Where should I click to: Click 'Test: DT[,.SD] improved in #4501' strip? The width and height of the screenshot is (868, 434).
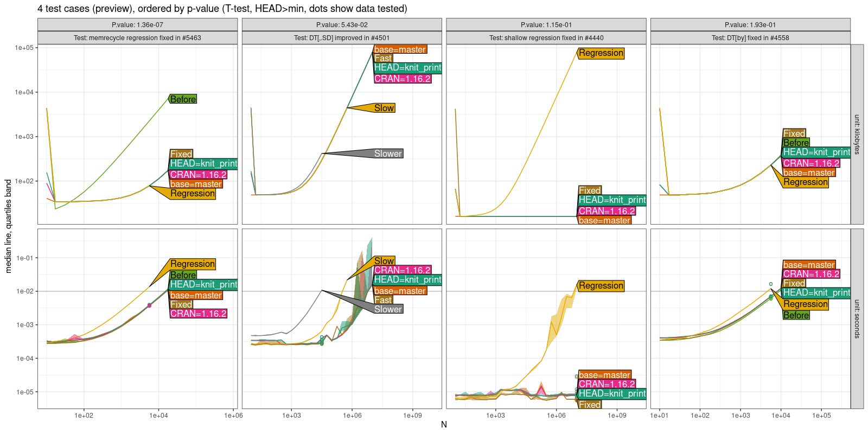click(342, 38)
